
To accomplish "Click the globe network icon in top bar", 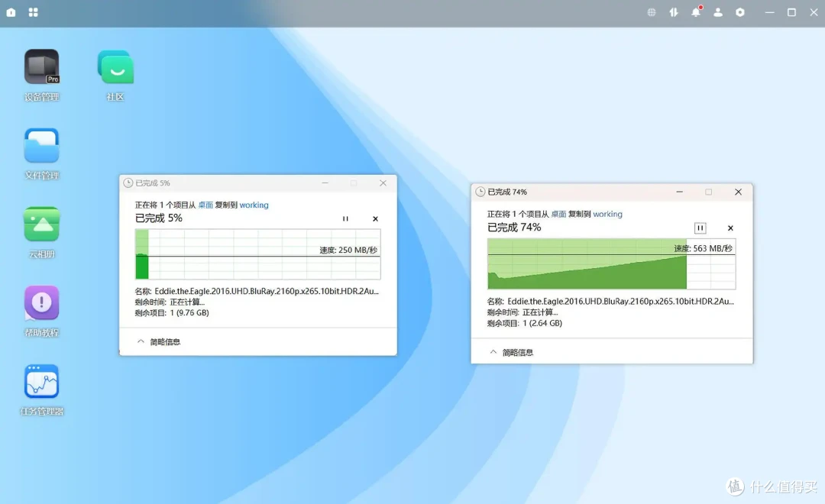I will [x=652, y=12].
